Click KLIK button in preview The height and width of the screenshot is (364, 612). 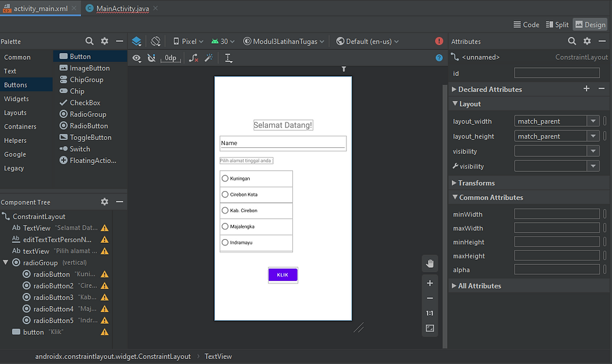283,275
